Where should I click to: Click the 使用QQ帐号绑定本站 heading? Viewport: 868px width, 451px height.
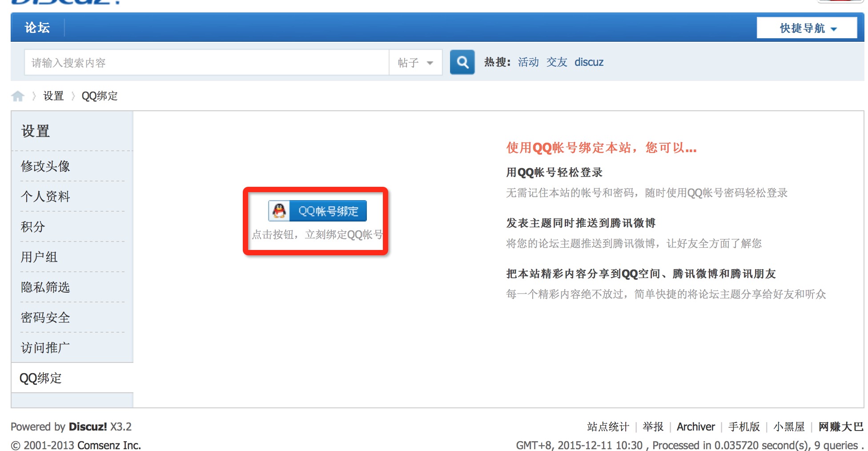tap(602, 148)
